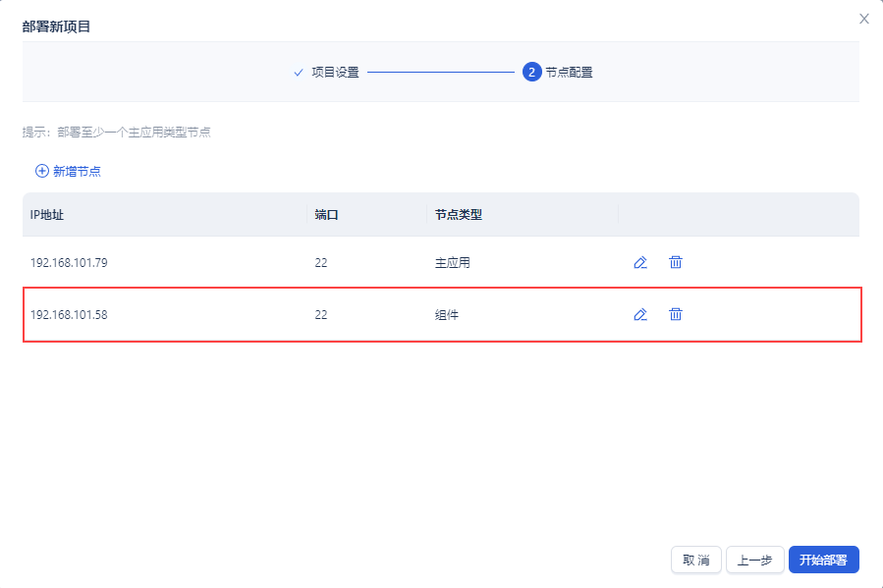The height and width of the screenshot is (588, 883).
Task: Return to previous step with 上一步
Action: 754,560
